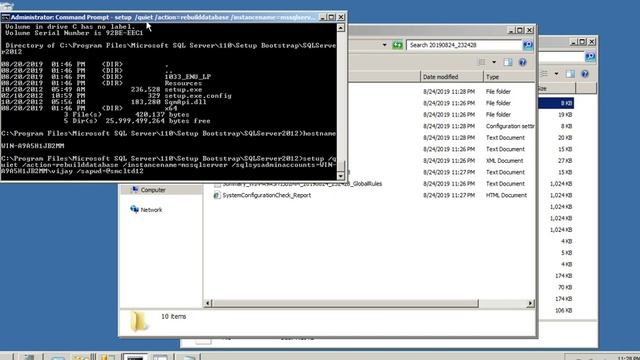Viewport: 640px width, 360px height.
Task: Click the 70 KB size cell
Action: click(x=565, y=287)
